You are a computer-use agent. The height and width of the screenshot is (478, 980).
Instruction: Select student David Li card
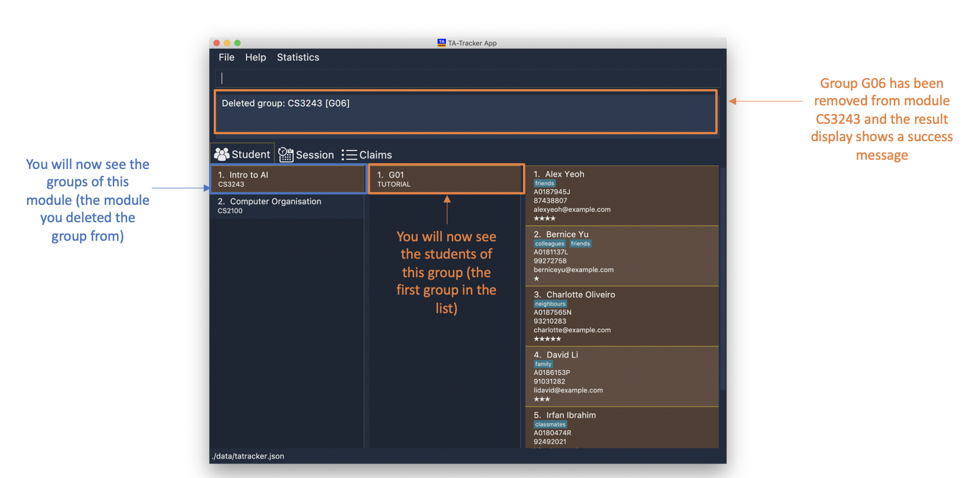tap(622, 376)
